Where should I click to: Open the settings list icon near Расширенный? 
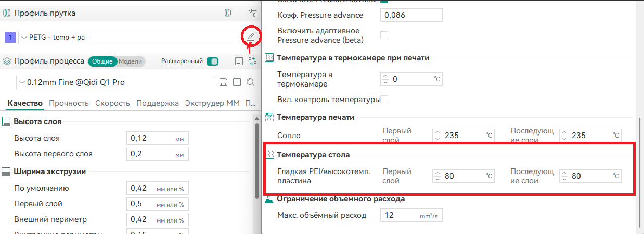[239, 61]
